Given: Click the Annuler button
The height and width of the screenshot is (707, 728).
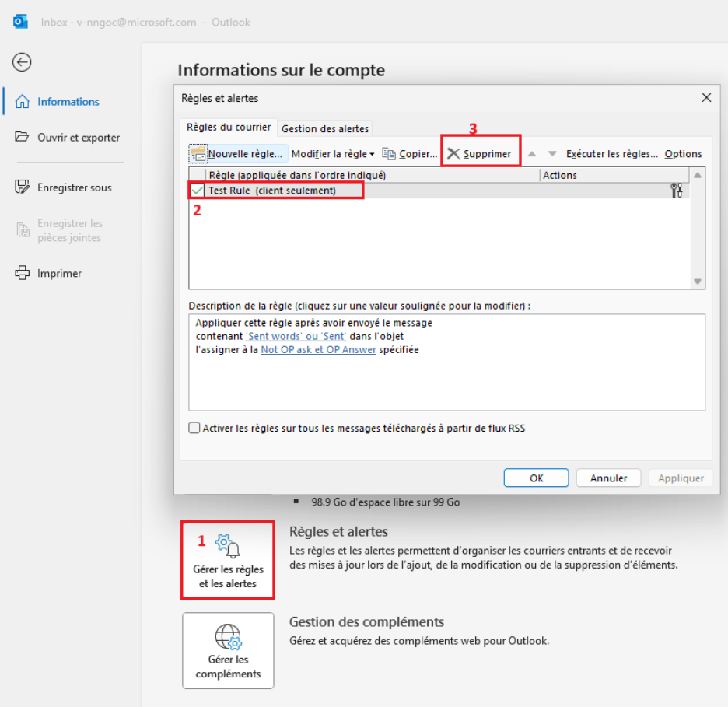Looking at the screenshot, I should (608, 478).
